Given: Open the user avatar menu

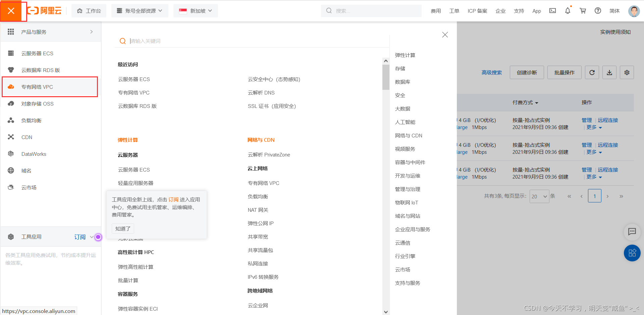Looking at the screenshot, I should (634, 11).
